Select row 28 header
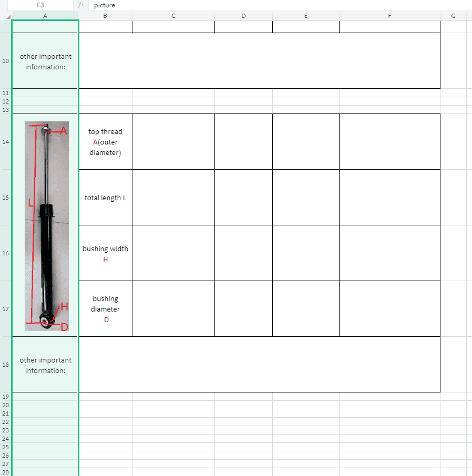The image size is (472, 476). tap(5, 472)
